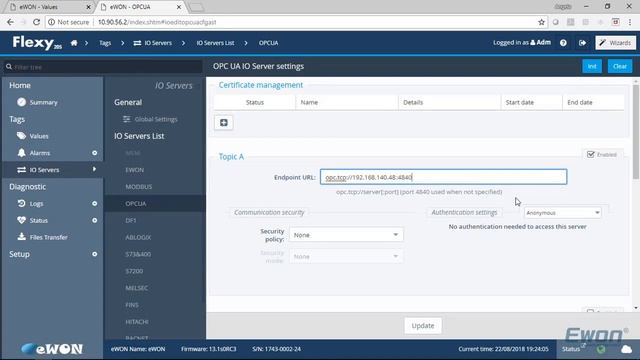
Task: Select FINS IO server
Action: click(132, 305)
